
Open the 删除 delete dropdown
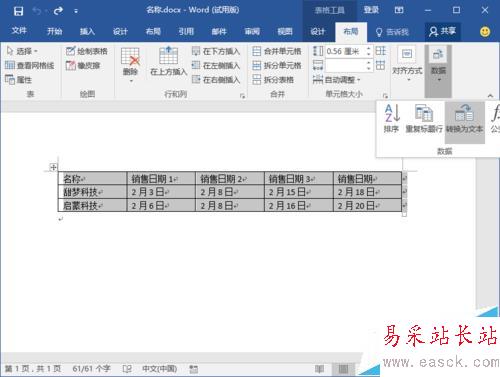(x=130, y=65)
